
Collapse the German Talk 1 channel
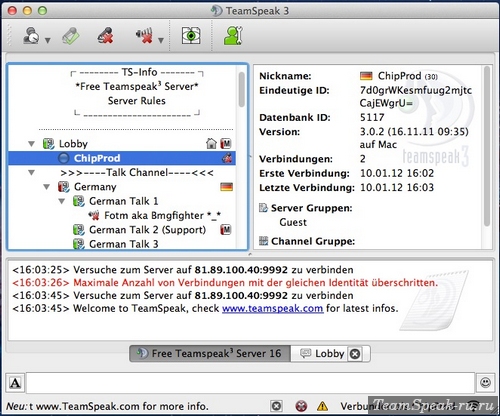(x=62, y=201)
